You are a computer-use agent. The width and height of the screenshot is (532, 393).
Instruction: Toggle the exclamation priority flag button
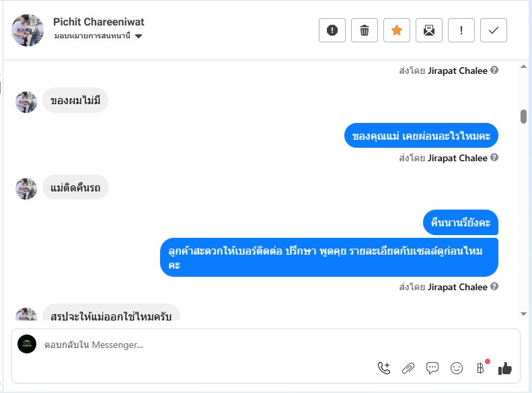pyautogui.click(x=461, y=30)
